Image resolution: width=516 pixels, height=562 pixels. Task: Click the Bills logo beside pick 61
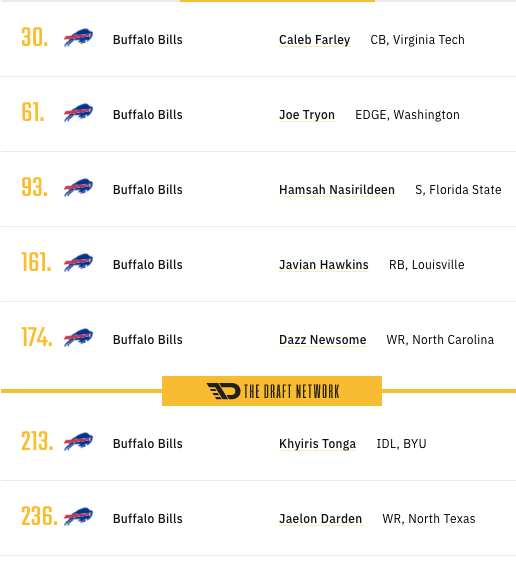[78, 113]
